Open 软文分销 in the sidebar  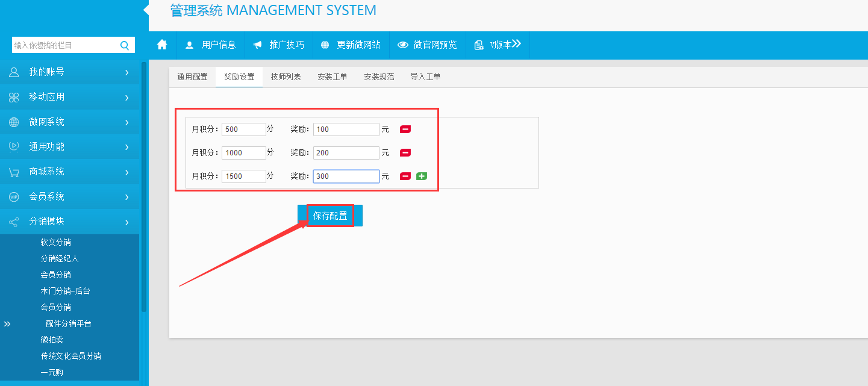coord(56,242)
